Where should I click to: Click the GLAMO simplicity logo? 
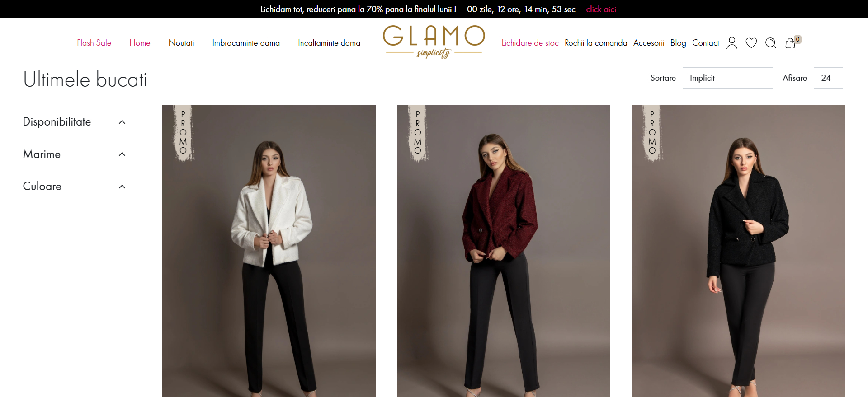coord(434,42)
